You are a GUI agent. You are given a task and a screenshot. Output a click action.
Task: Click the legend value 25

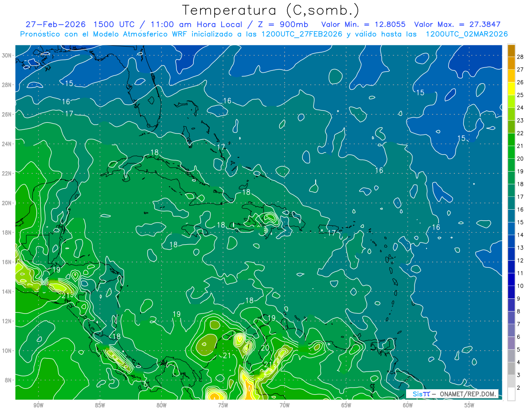tap(520, 95)
